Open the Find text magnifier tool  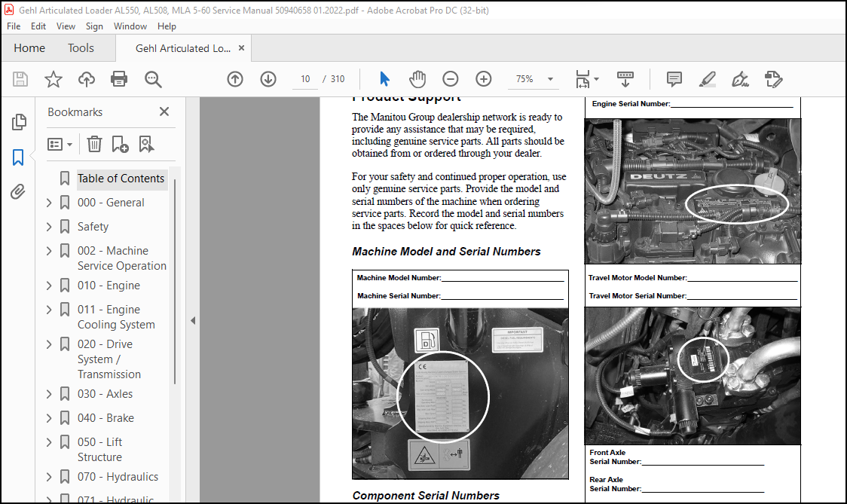point(153,79)
